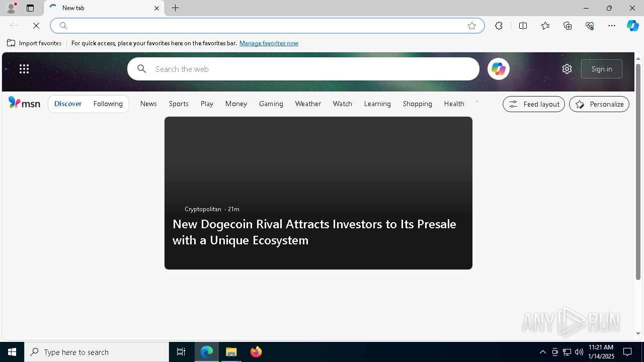Open the Dogecoin Rival article card
Viewport: 644px width, 362px height.
click(318, 193)
